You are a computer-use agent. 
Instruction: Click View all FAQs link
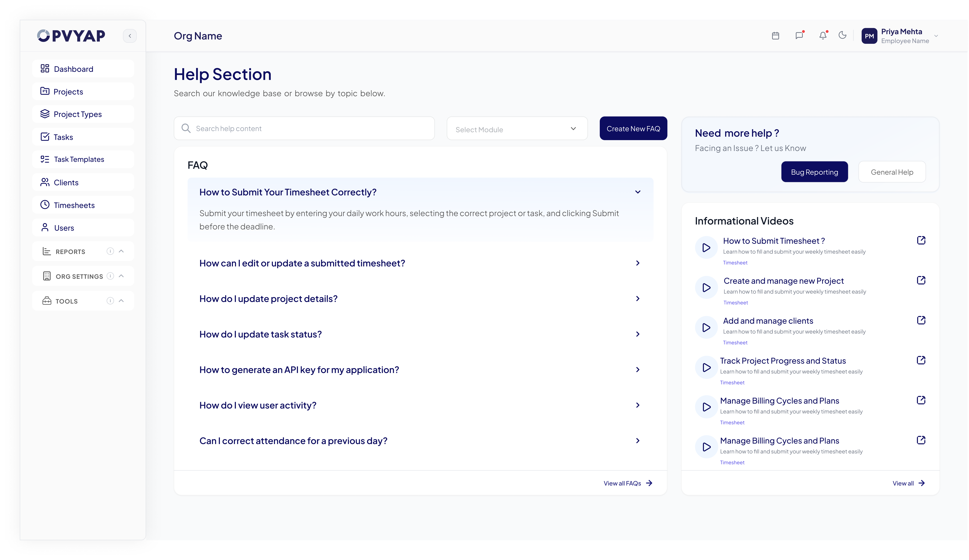(628, 483)
